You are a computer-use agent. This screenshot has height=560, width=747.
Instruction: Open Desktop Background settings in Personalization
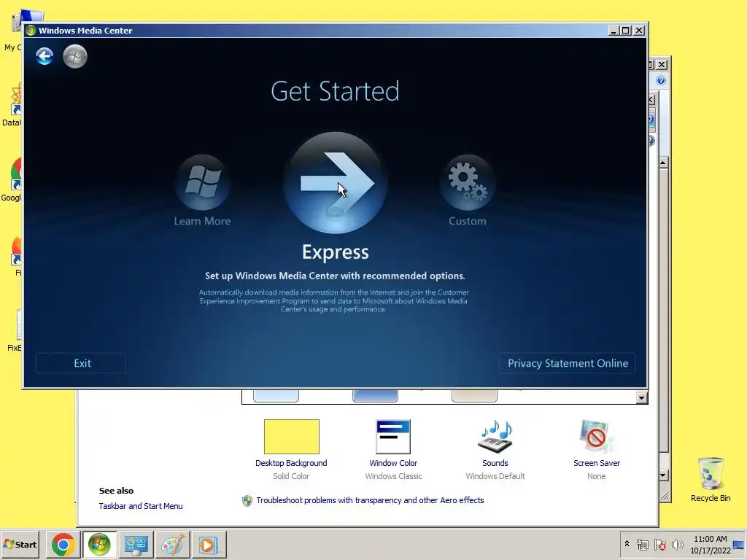tap(292, 437)
